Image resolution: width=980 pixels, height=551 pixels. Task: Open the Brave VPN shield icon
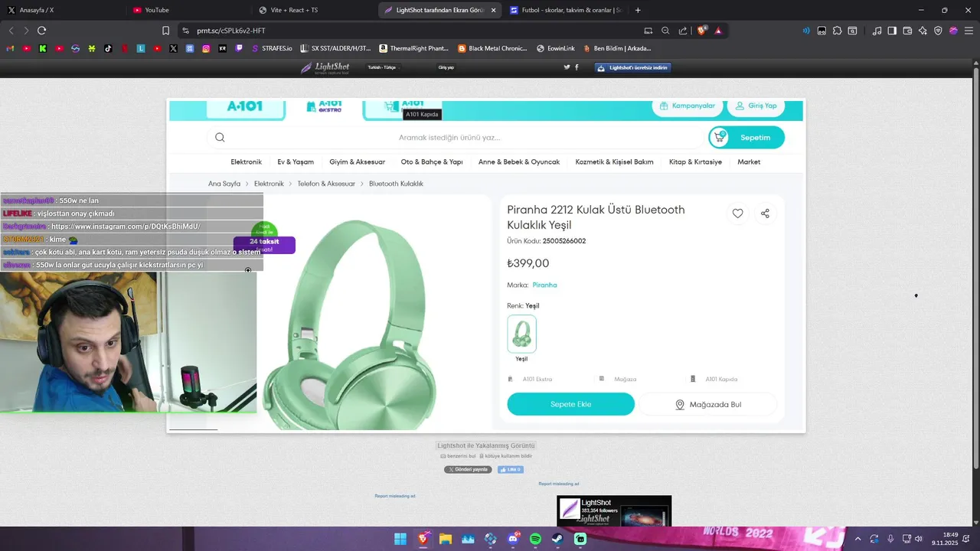click(x=938, y=31)
